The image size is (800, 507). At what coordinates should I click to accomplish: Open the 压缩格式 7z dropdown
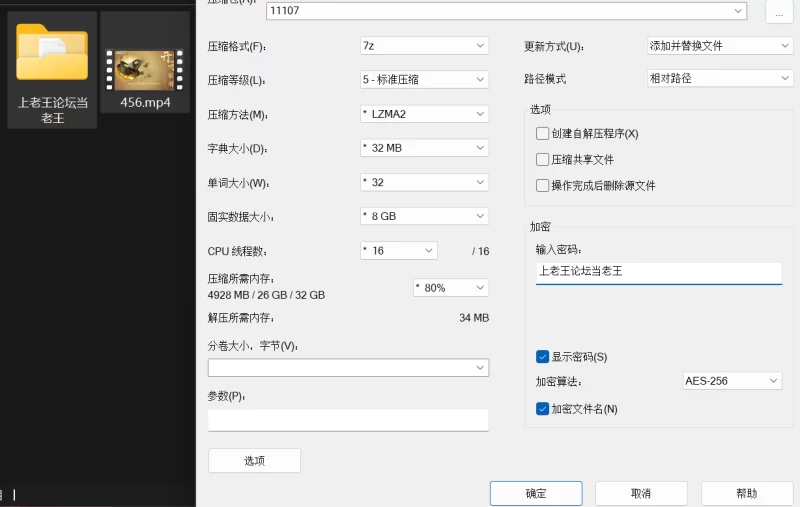[x=424, y=46]
